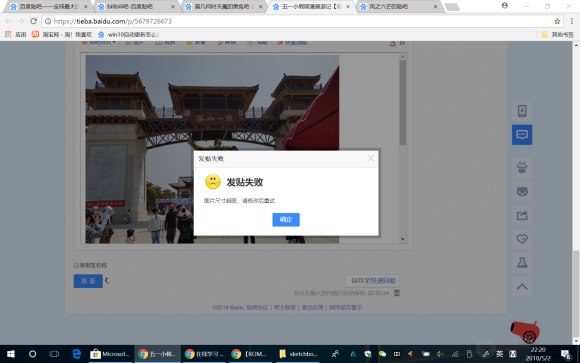This screenshot has width=580, height=363.
Task: Click the heart favorite icon in the sidebar
Action: [x=522, y=239]
